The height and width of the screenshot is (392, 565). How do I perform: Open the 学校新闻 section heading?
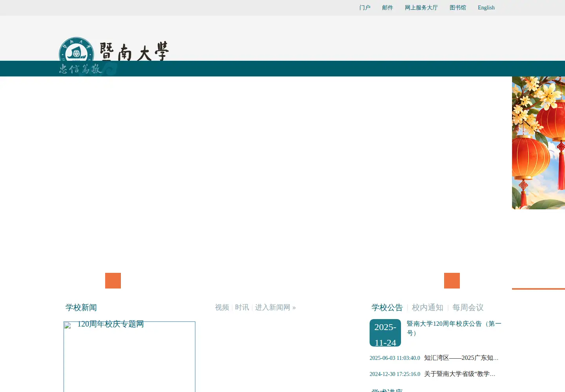tap(81, 308)
